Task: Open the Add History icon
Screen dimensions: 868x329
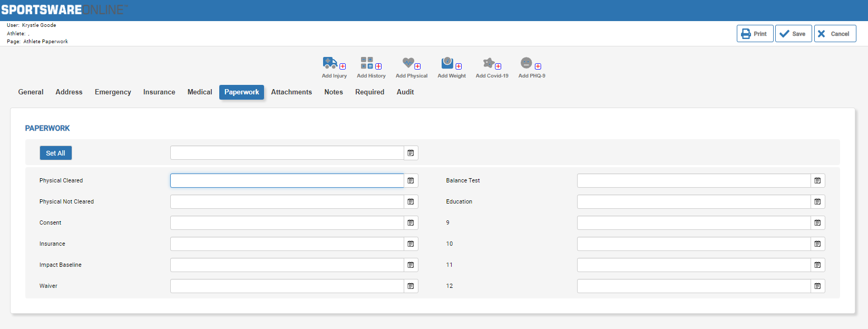Action: [367, 63]
